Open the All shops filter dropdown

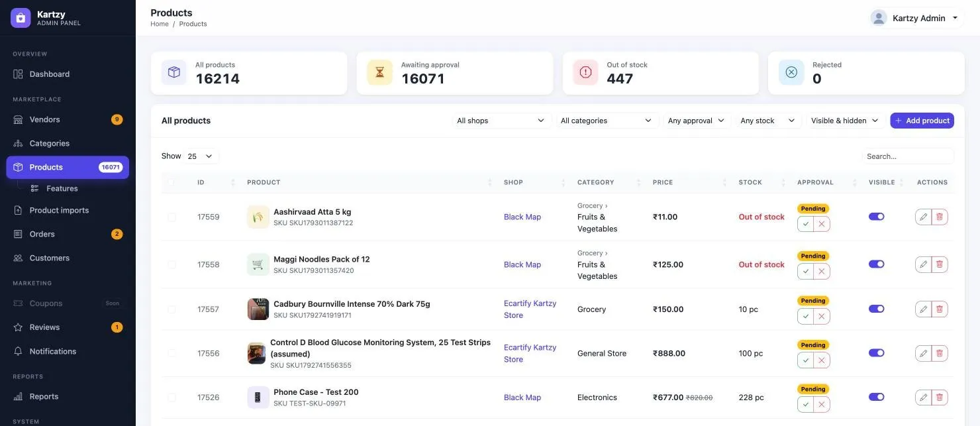point(501,121)
